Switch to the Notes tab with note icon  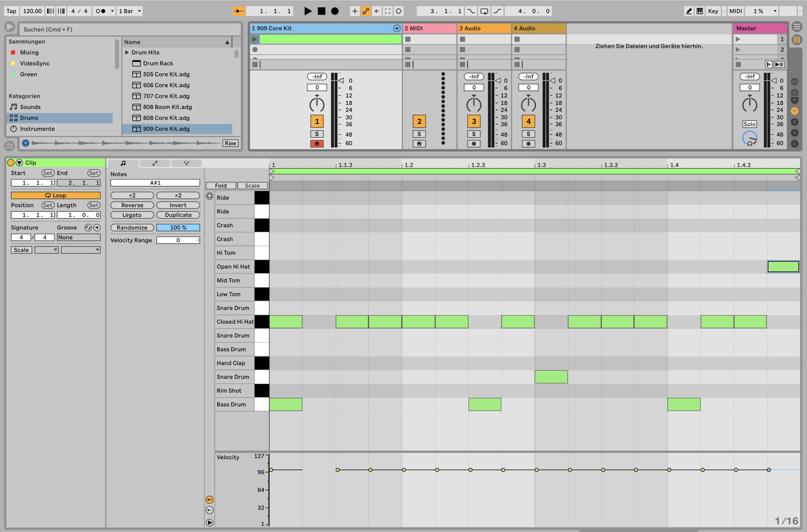tap(123, 163)
